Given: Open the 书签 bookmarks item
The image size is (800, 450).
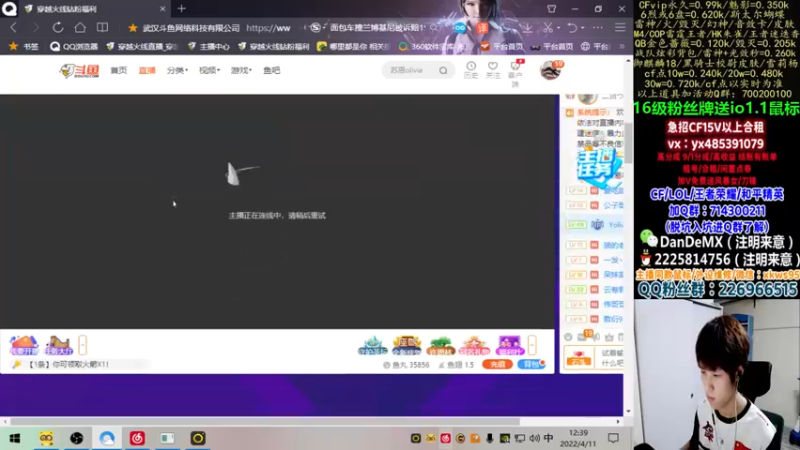Looking at the screenshot, I should (x=24, y=46).
